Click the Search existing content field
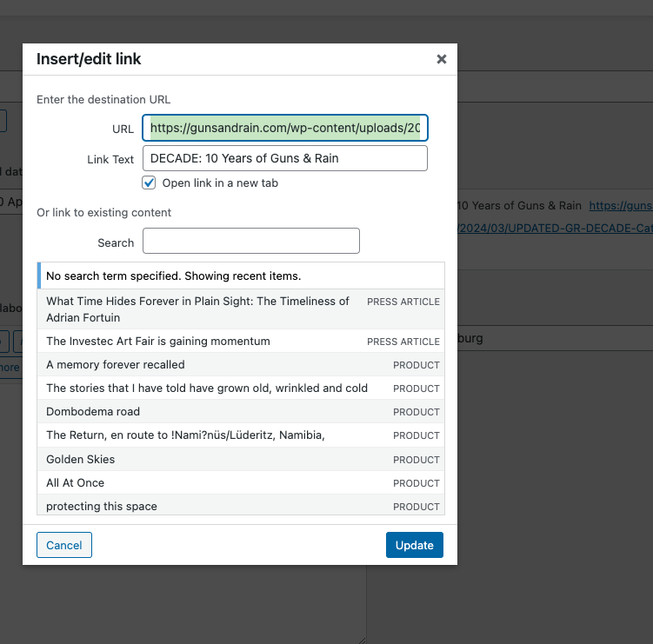This screenshot has height=644, width=653. point(250,241)
